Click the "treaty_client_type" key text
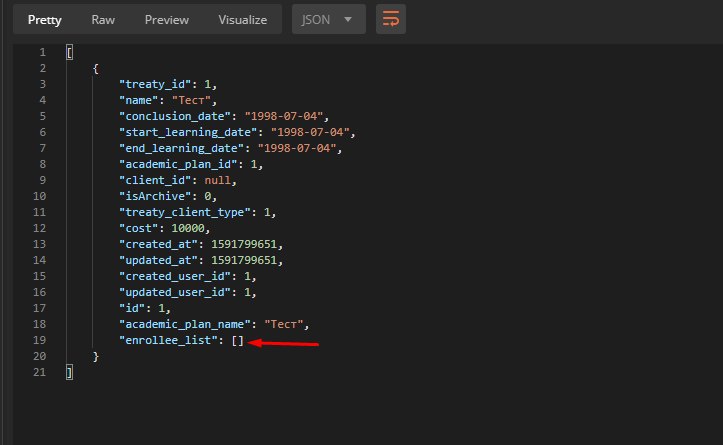This screenshot has height=445, width=723. coord(184,212)
